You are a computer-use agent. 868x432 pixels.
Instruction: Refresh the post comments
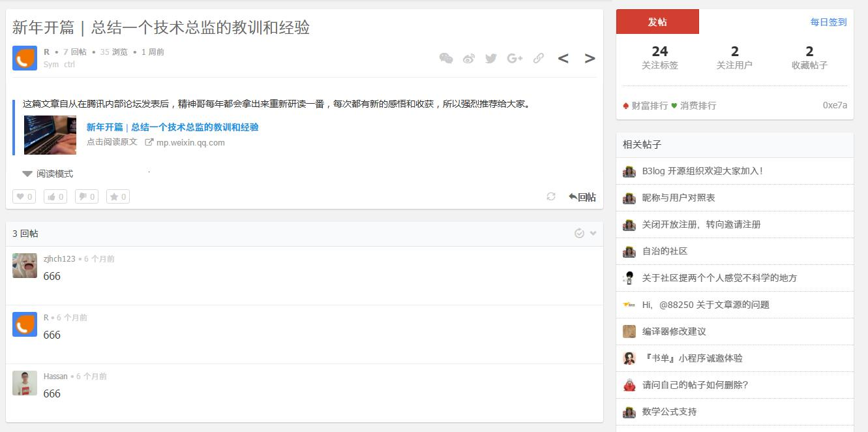(550, 196)
